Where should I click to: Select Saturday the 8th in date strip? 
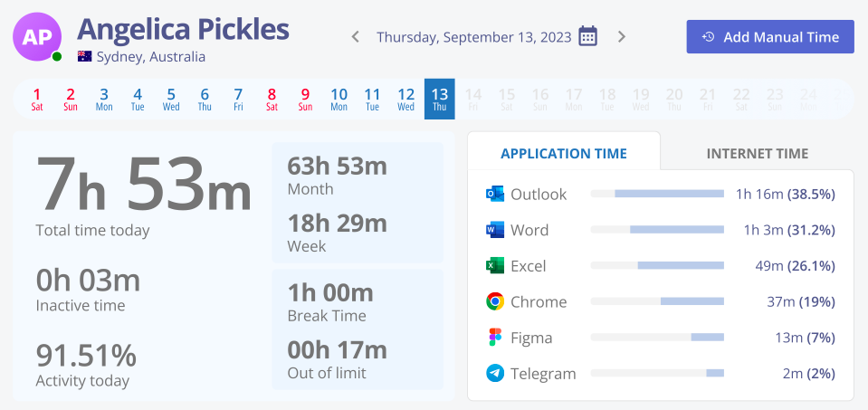point(272,99)
